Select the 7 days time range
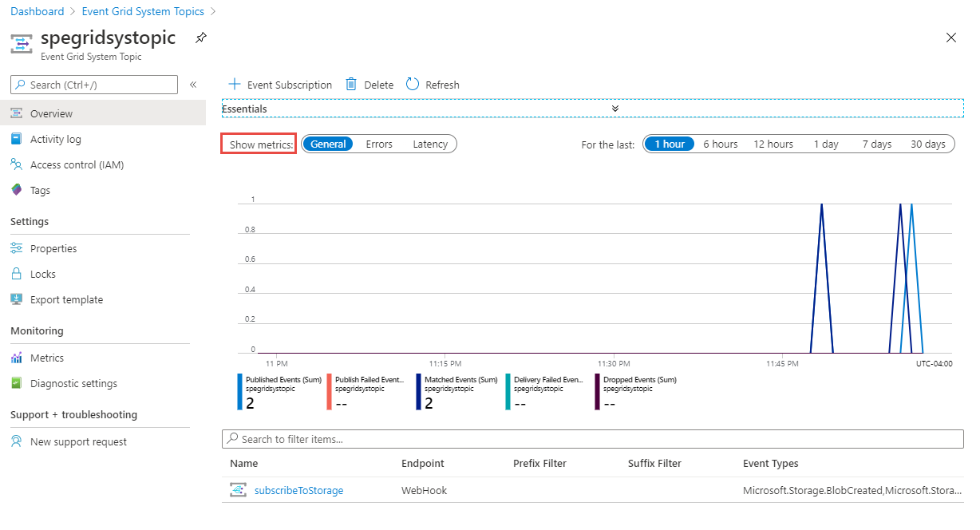This screenshot has width=980, height=530. coord(876,144)
